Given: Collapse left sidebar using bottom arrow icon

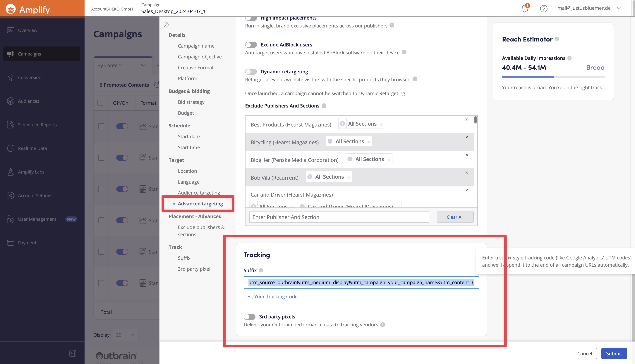Looking at the screenshot, I should coord(73,353).
